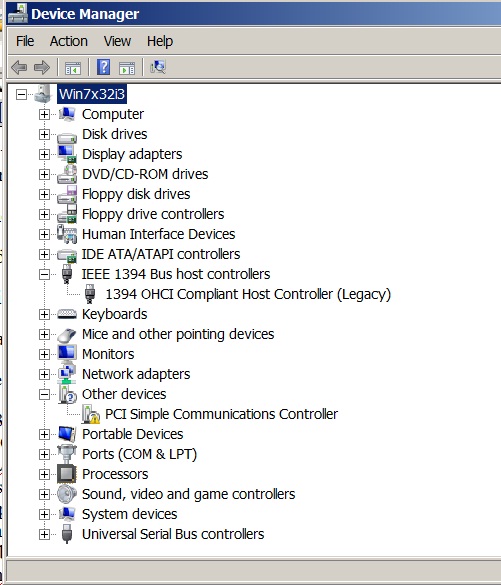Viewport: 501px width, 585px height.
Task: Collapse IEEE 1394 Bus host controllers node
Action: [x=44, y=274]
